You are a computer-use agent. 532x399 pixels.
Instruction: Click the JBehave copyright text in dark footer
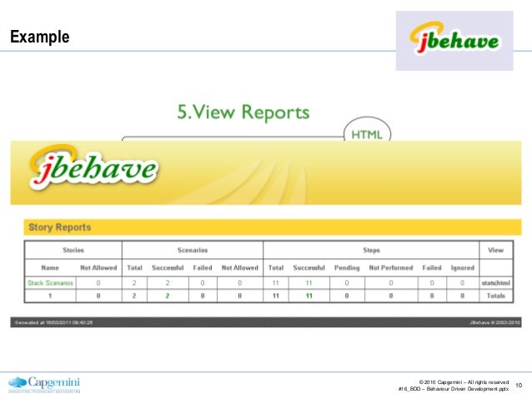pos(494,322)
